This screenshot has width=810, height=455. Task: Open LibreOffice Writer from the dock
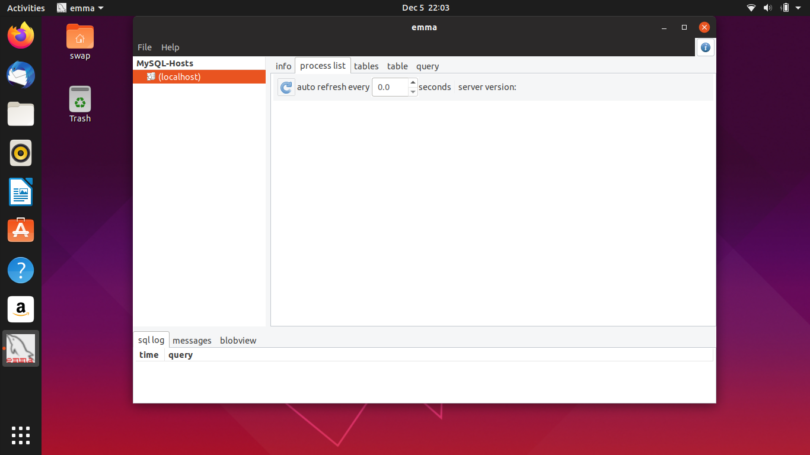pyautogui.click(x=21, y=192)
